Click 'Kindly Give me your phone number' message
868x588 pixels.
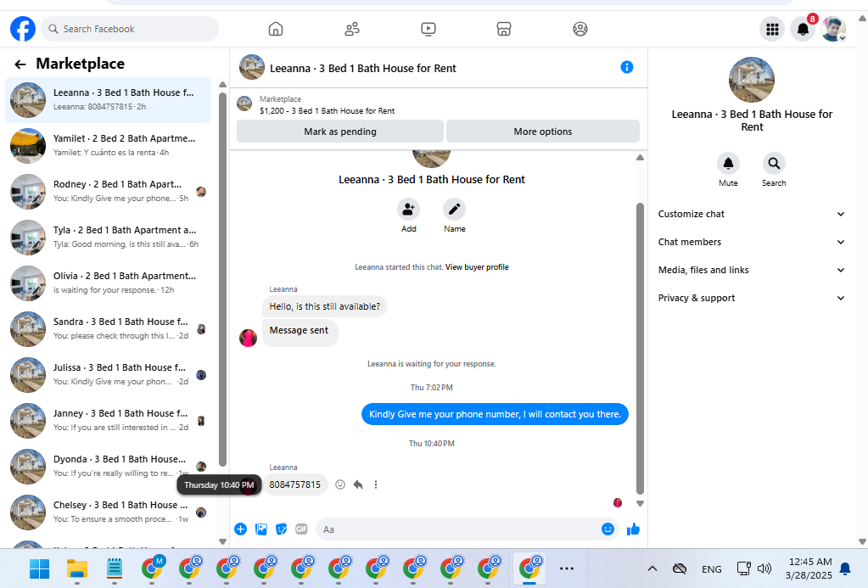tap(495, 414)
